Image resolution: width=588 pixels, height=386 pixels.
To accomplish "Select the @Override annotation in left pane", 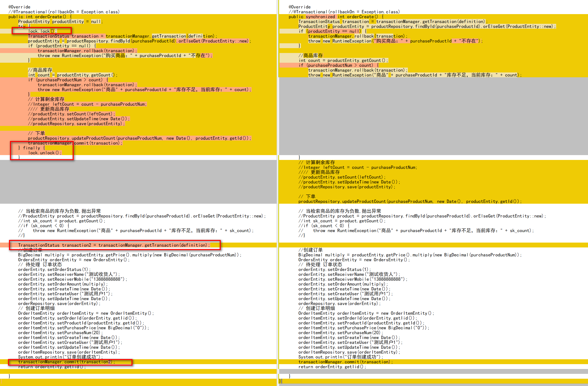I will click(19, 7).
